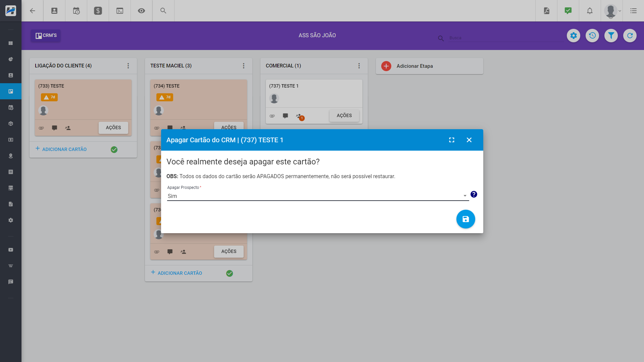The width and height of the screenshot is (644, 362).
Task: Click the refresh icon in header
Action: tap(630, 36)
